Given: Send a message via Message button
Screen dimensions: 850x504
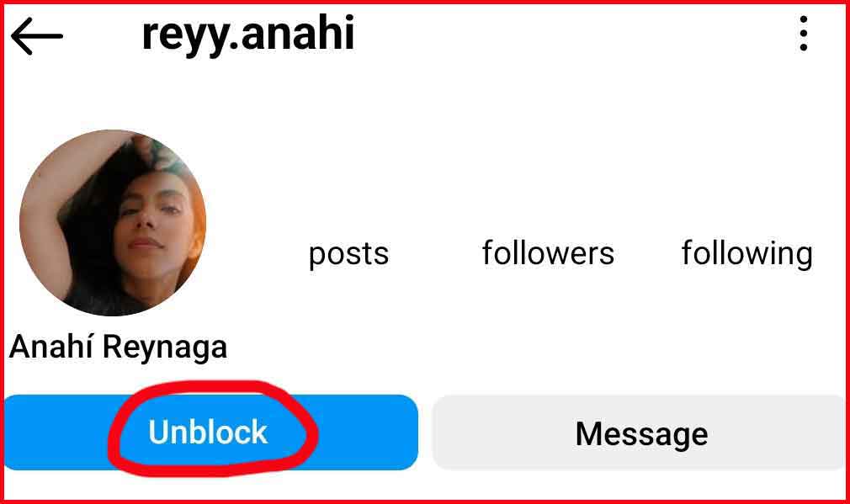Looking at the screenshot, I should click(640, 432).
